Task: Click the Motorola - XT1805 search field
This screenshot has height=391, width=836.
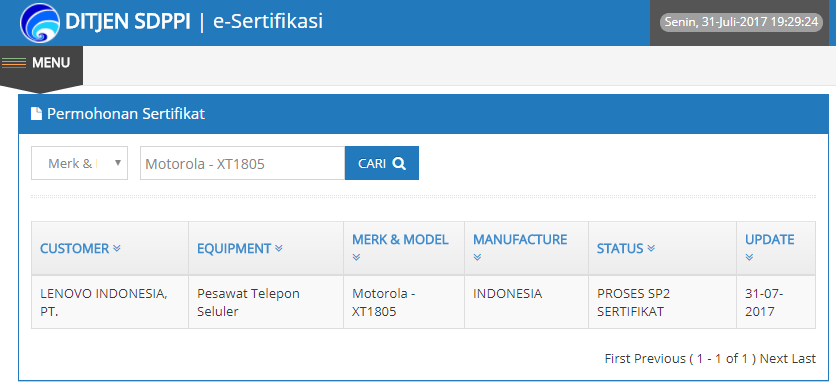Action: pos(243,163)
